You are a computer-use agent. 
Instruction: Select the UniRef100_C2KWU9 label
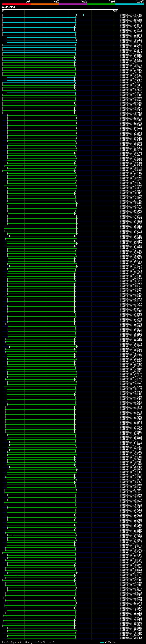coord(131,203)
